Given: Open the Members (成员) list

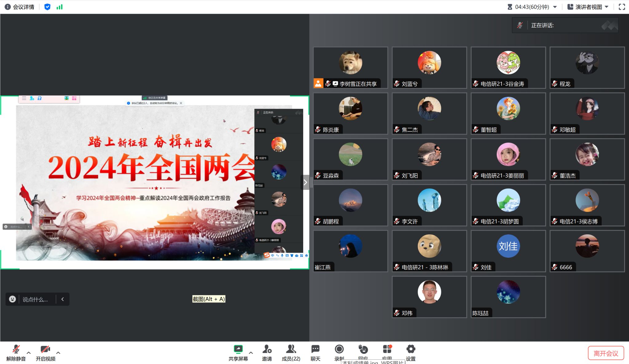Looking at the screenshot, I should point(291,350).
